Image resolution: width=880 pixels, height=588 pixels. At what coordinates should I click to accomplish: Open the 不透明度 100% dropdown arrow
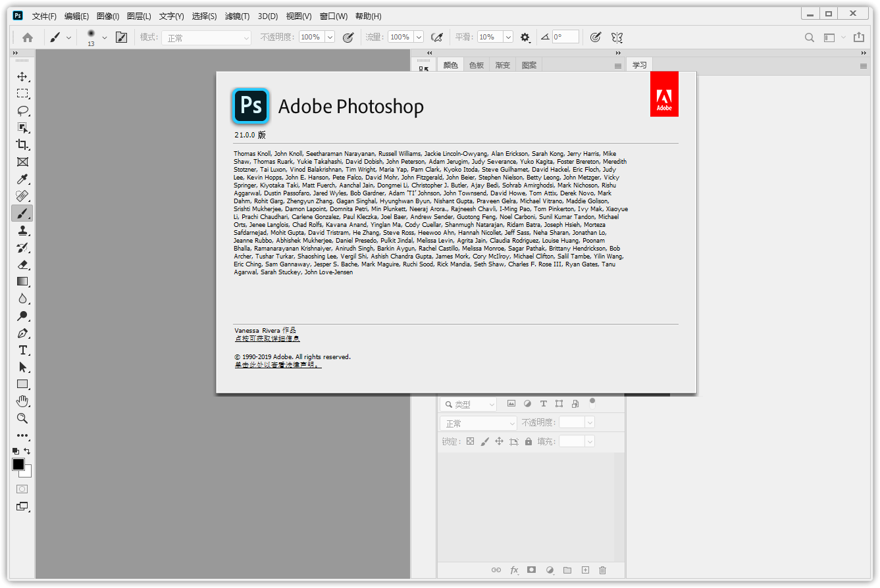pyautogui.click(x=330, y=37)
